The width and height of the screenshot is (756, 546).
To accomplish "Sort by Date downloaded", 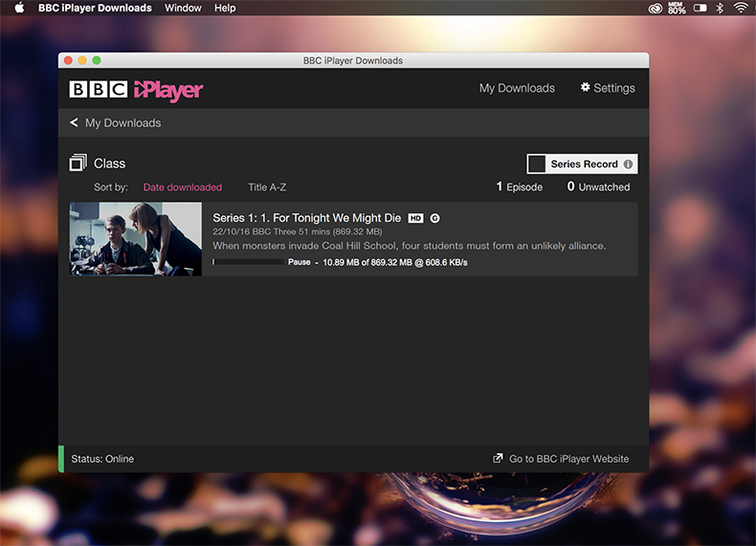I will pos(183,187).
